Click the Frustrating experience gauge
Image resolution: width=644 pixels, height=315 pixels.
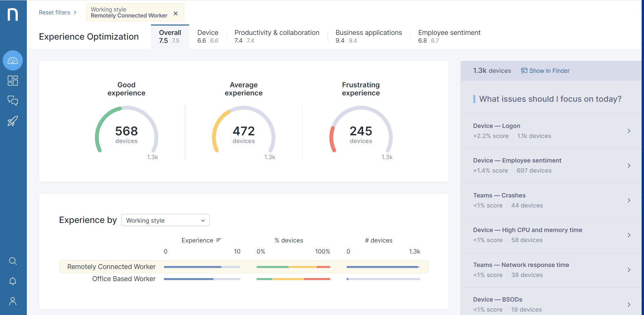coord(361,131)
